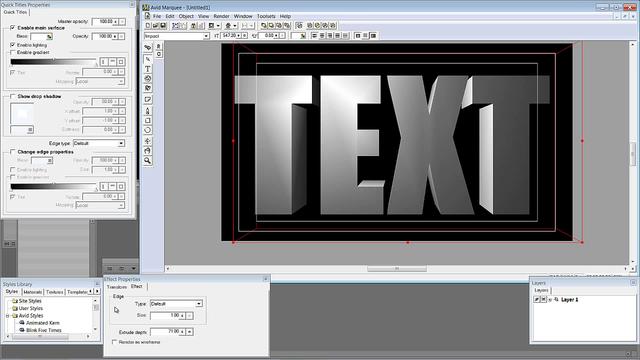Screen dimensions: 640x360
Task: Click the main surface Base color swatch
Action: click(x=42, y=37)
